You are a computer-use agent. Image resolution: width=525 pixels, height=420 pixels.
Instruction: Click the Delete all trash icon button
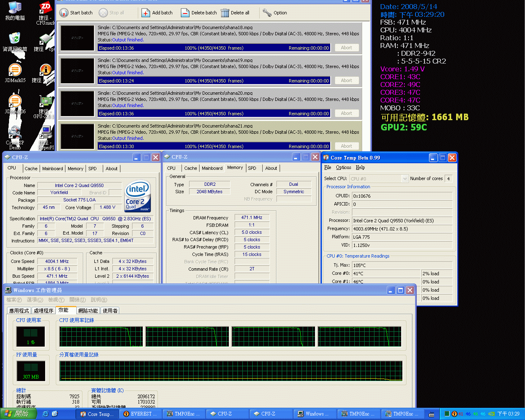(235, 13)
